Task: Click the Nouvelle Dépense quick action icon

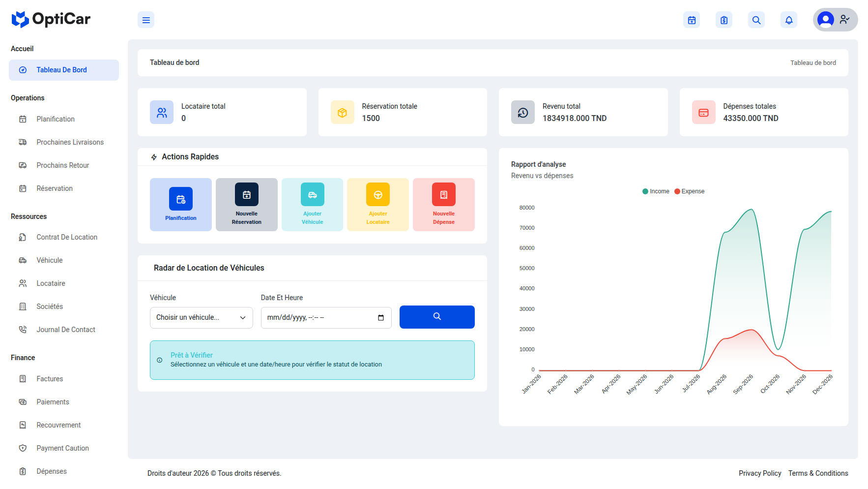Action: pyautogui.click(x=444, y=194)
